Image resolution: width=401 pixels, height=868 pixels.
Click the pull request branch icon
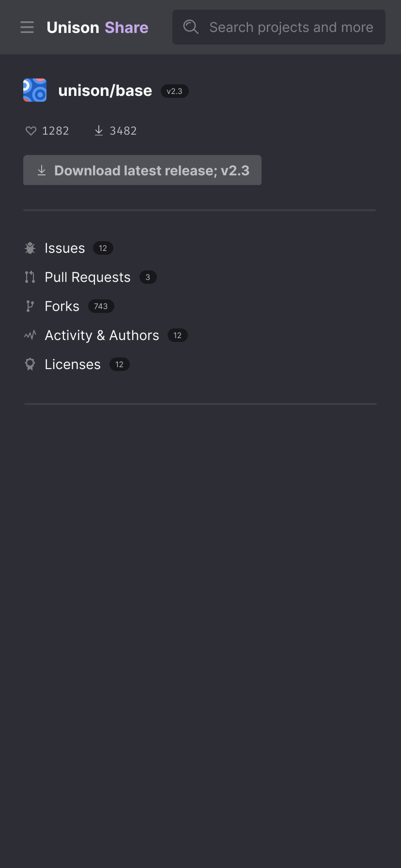pyautogui.click(x=30, y=277)
